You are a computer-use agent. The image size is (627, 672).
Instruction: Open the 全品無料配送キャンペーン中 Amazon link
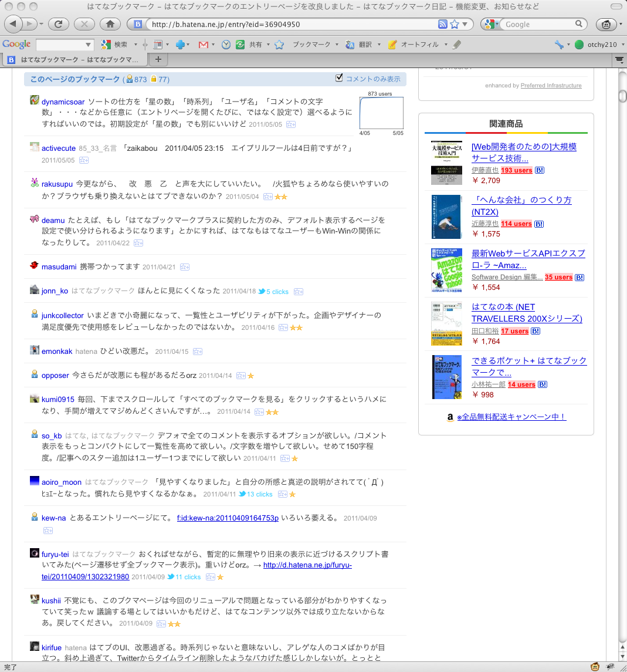(512, 417)
